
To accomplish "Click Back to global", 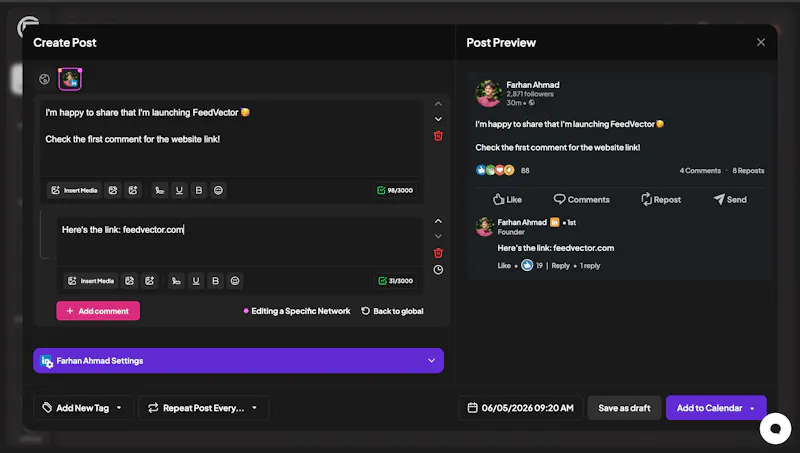I will (392, 311).
